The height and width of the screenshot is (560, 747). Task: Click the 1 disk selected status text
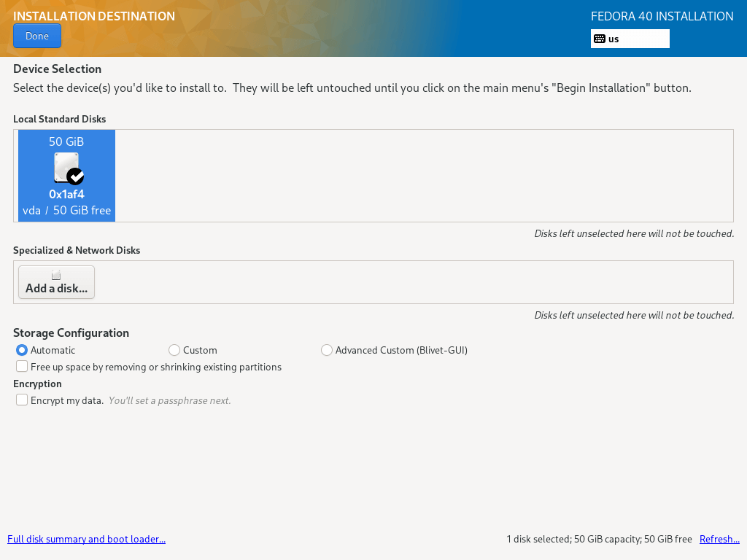599,539
